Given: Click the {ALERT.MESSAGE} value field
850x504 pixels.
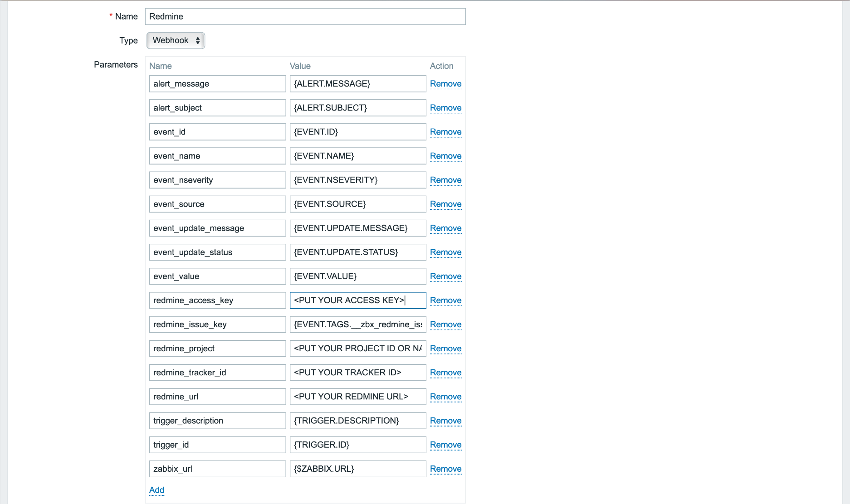Looking at the screenshot, I should (357, 84).
